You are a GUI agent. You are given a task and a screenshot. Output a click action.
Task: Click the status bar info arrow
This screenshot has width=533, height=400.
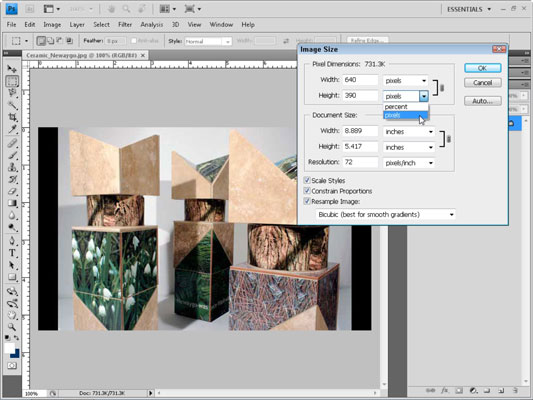(150, 393)
